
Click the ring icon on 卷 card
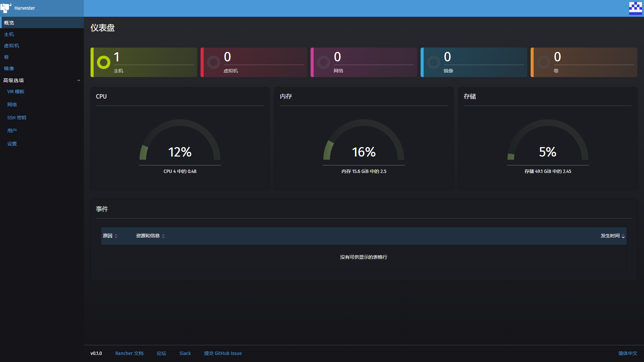coord(544,62)
